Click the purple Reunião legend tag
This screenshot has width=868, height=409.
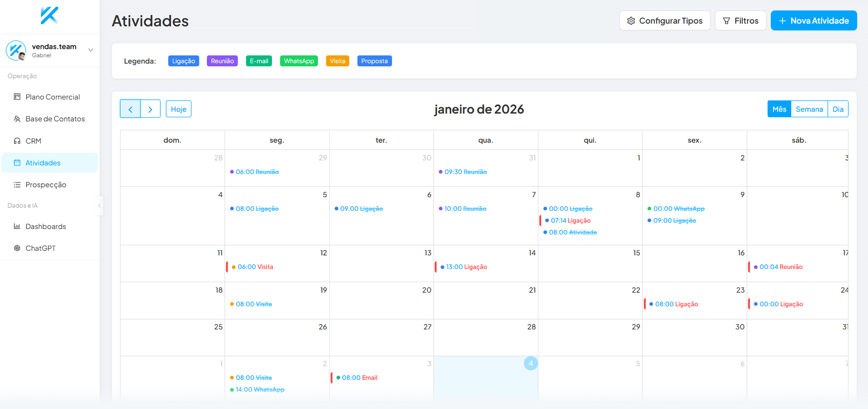222,61
